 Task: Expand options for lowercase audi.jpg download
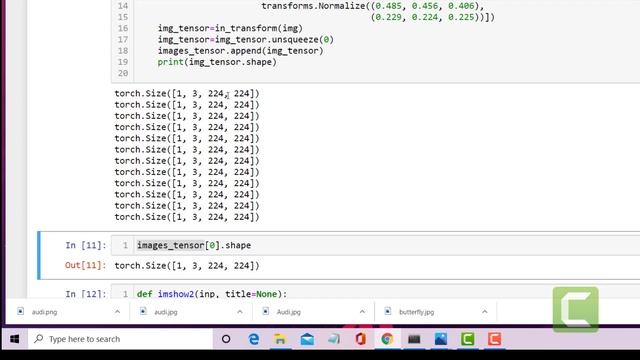[240, 312]
